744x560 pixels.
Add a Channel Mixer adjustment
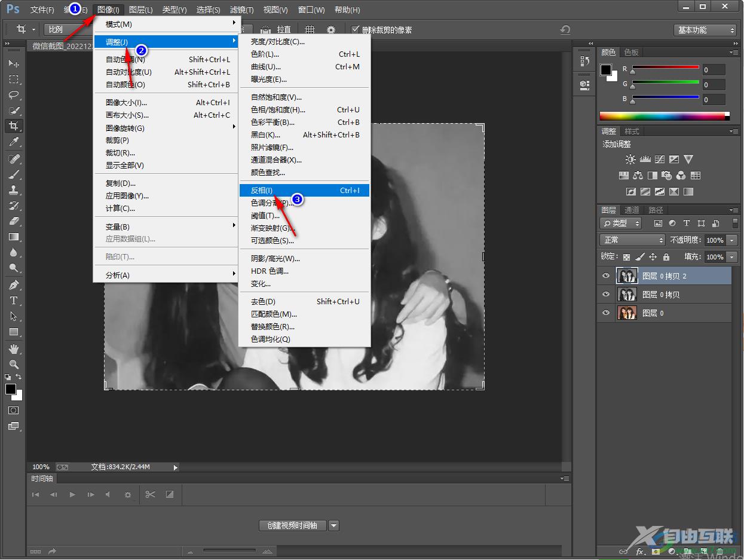point(681,176)
